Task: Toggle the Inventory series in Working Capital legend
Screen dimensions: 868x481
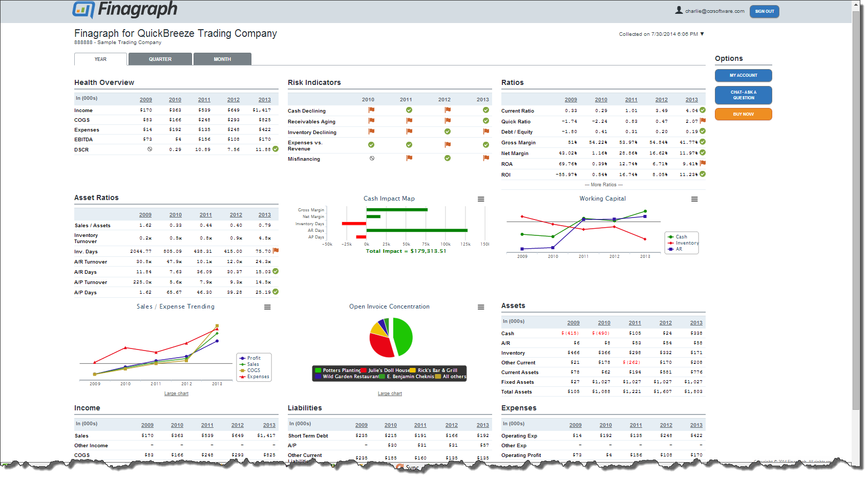Action: click(683, 243)
